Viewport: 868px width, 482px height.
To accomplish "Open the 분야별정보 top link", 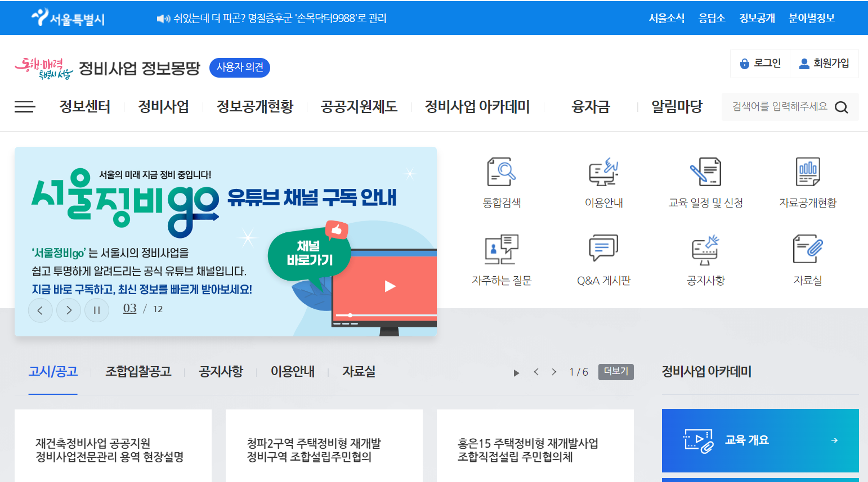I will pos(812,19).
